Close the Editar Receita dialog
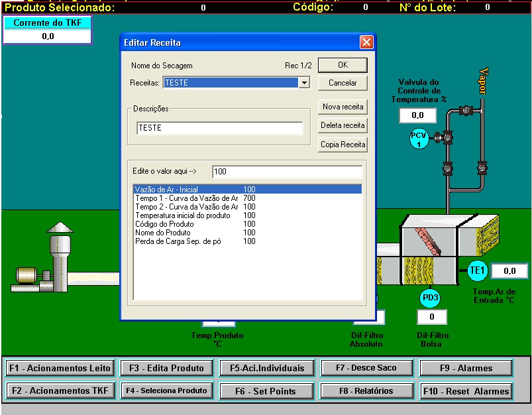This screenshot has height=415, width=532. pos(366,43)
